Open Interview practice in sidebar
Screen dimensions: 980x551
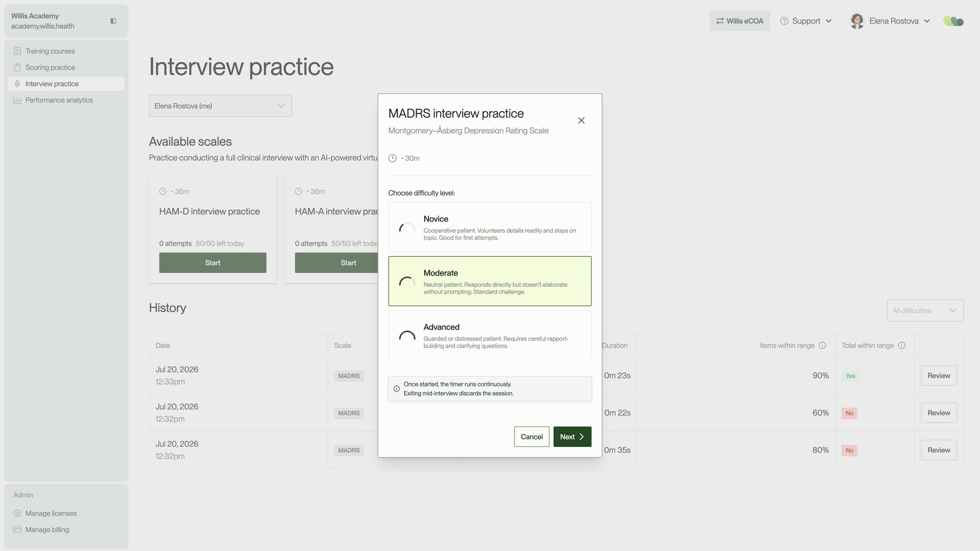pos(66,84)
